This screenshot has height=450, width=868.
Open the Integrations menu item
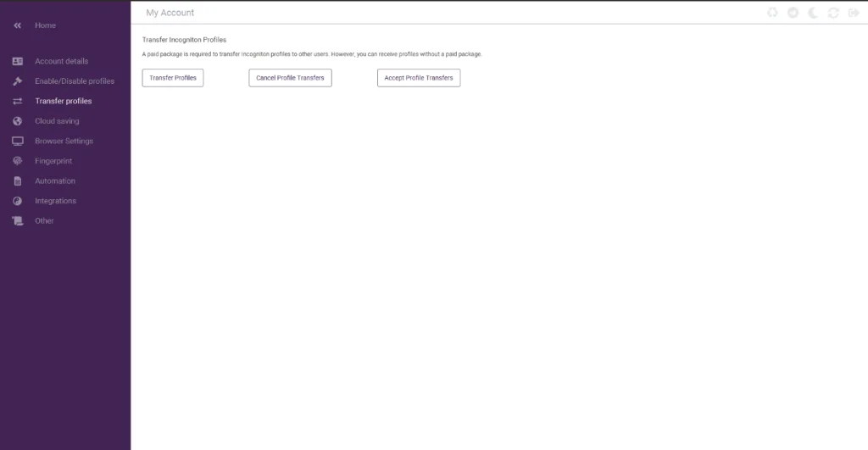point(55,201)
